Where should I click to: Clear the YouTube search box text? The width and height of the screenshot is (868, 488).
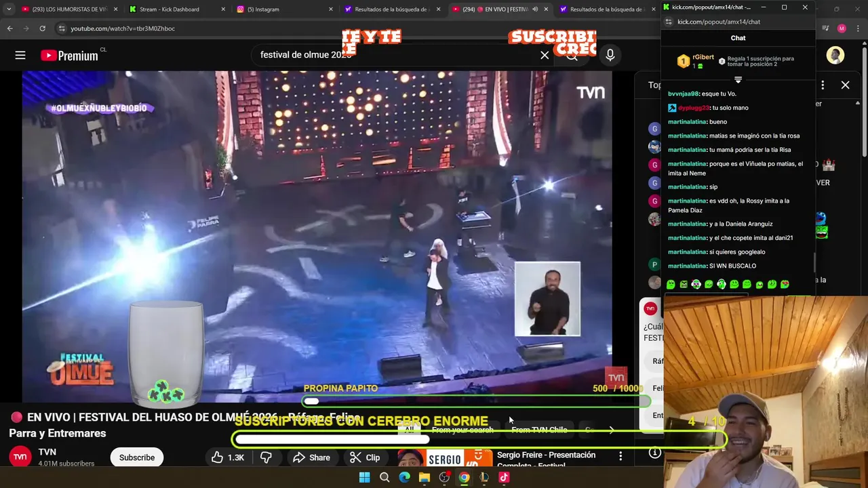tap(545, 55)
